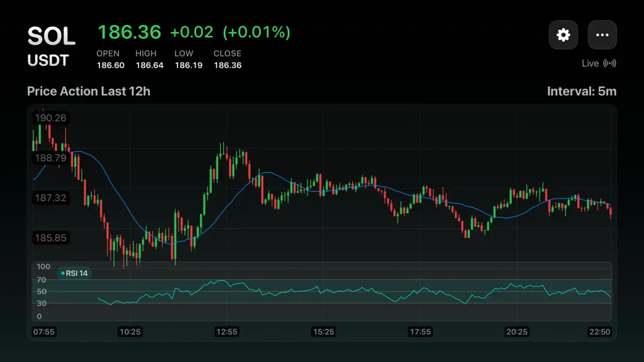Click the 17:55 time axis label
Viewport: 644px width, 362px height.
pos(420,332)
